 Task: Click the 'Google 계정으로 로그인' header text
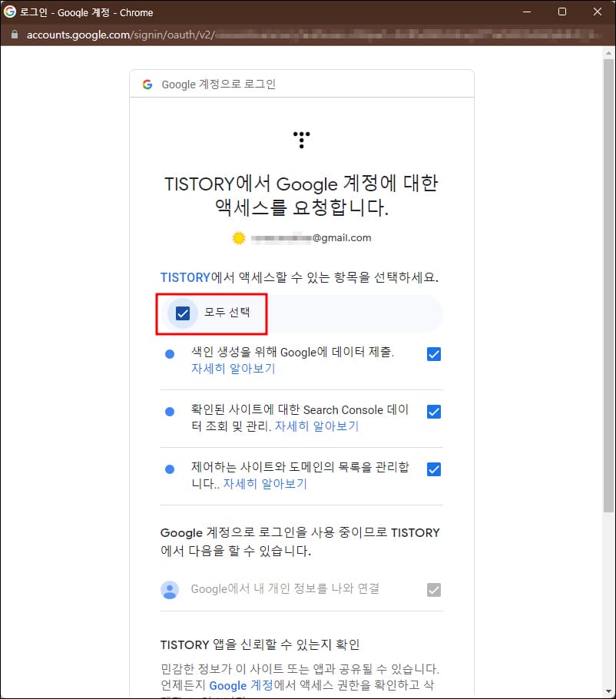pos(218,84)
